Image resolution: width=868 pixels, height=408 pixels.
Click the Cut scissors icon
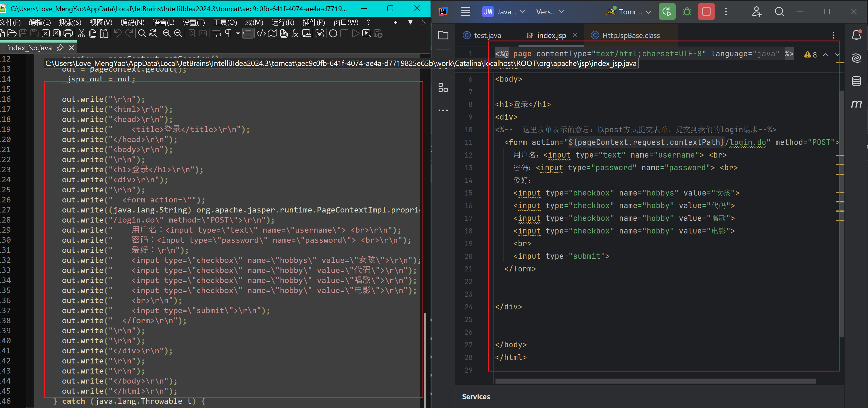coord(82,33)
